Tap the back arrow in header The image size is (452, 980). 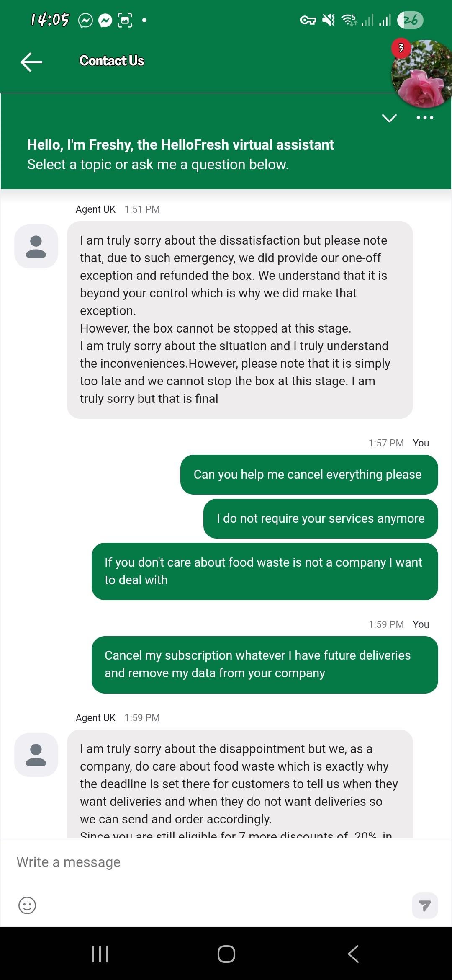click(x=31, y=62)
